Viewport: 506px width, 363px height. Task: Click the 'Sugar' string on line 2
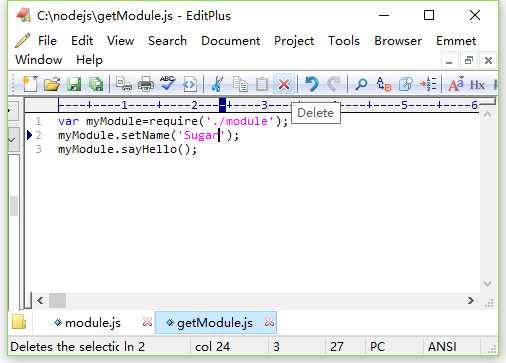(201, 135)
